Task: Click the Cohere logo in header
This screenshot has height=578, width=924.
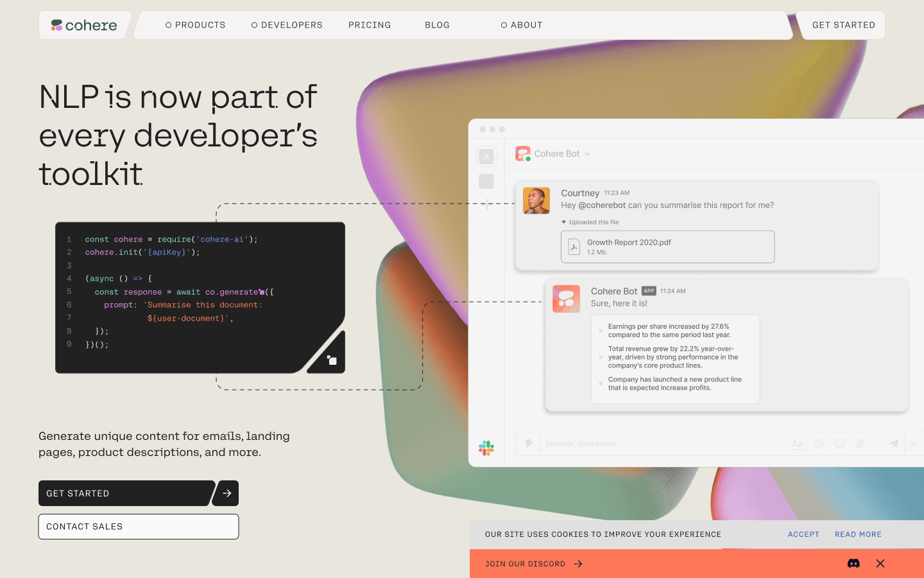Action: tap(84, 25)
